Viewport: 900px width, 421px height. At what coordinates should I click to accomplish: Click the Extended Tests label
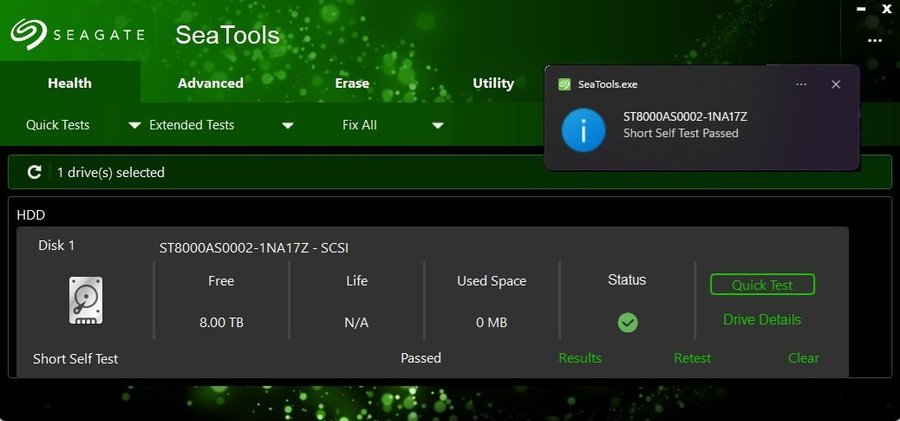click(192, 125)
